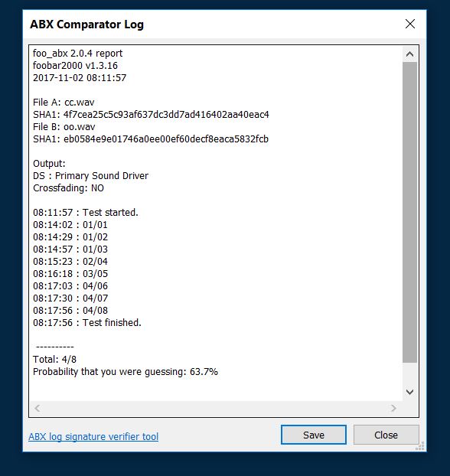
Task: Click the SHA1 hash starting with eb0584e9
Action: [166, 139]
